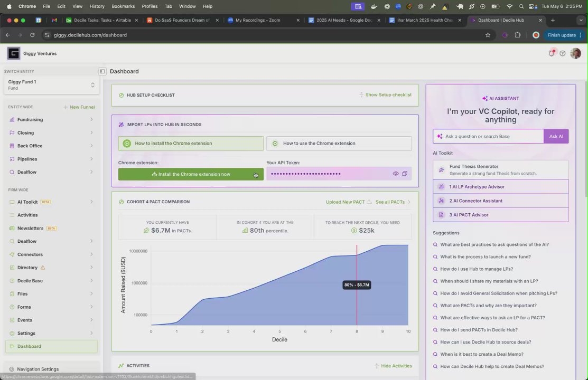Open Chrome tab list dropdown arrow

pyautogui.click(x=581, y=20)
